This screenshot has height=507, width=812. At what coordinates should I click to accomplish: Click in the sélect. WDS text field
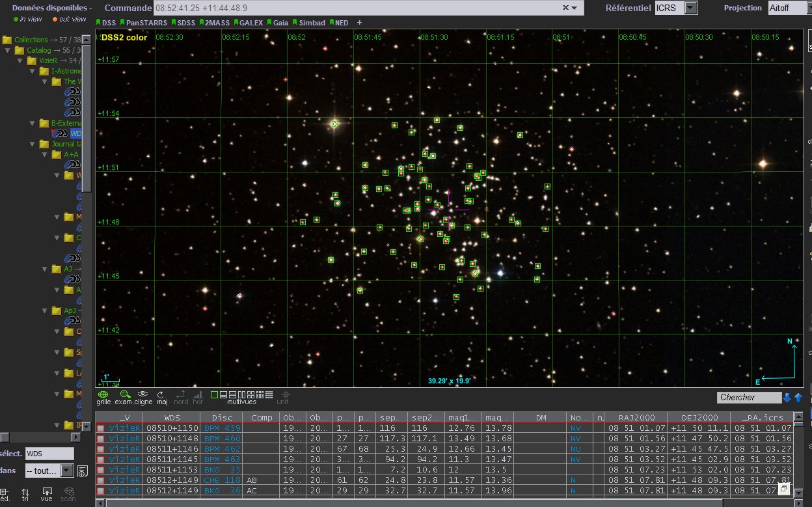tap(49, 454)
